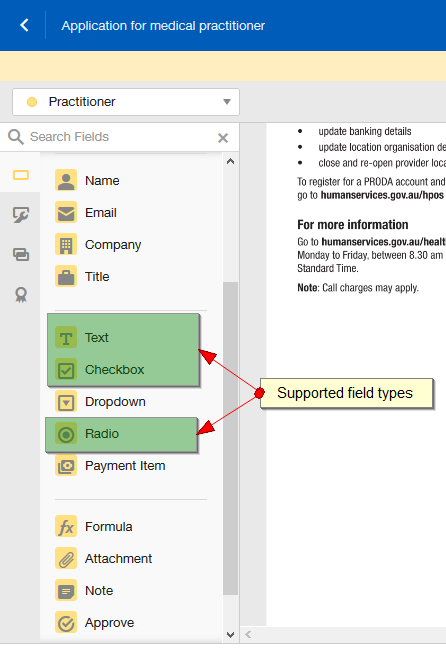The image size is (446, 660).
Task: Click 'Note: Call charges may apply.' text
Action: click(358, 288)
